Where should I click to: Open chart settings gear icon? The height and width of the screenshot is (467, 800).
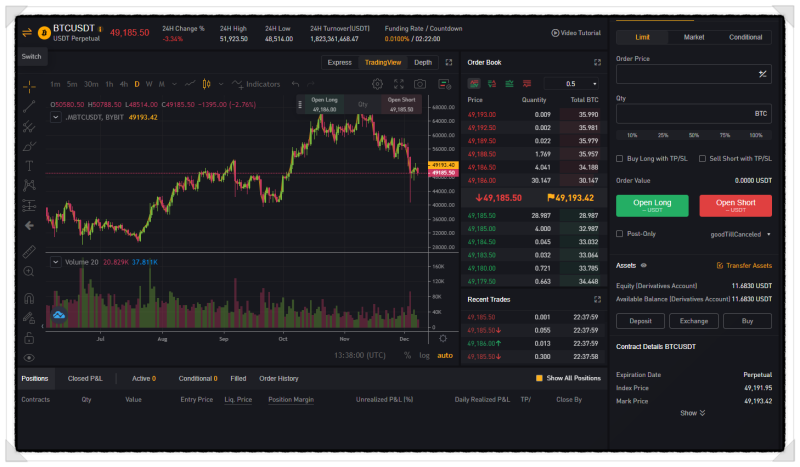coord(378,84)
